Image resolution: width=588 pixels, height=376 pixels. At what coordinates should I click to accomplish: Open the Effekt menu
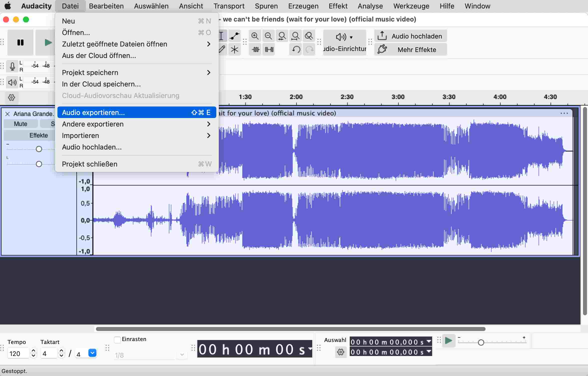click(338, 6)
